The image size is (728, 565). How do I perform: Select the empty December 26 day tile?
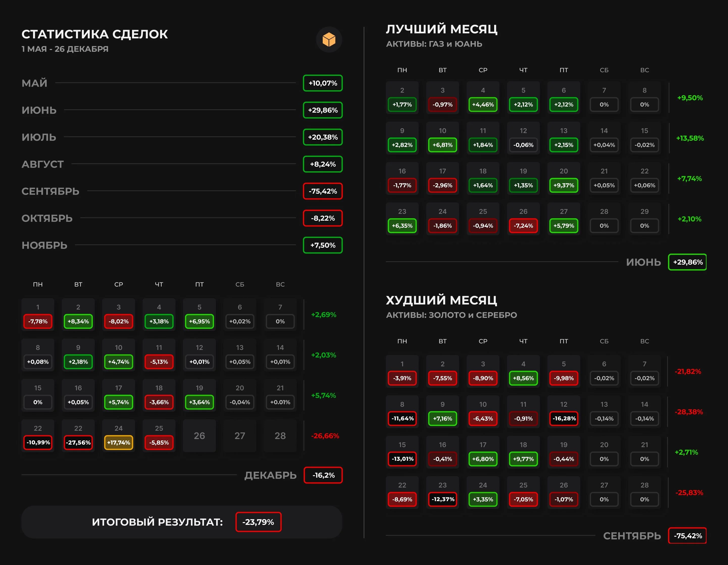[199, 436]
